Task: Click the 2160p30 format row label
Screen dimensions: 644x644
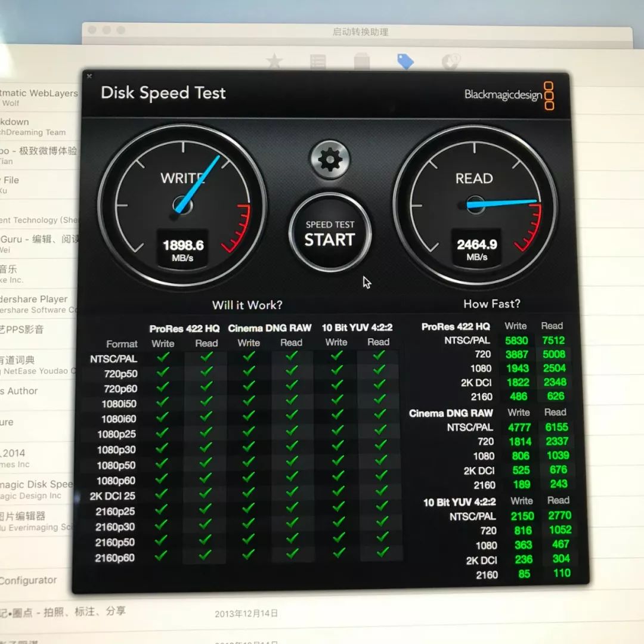Action: coord(115,527)
